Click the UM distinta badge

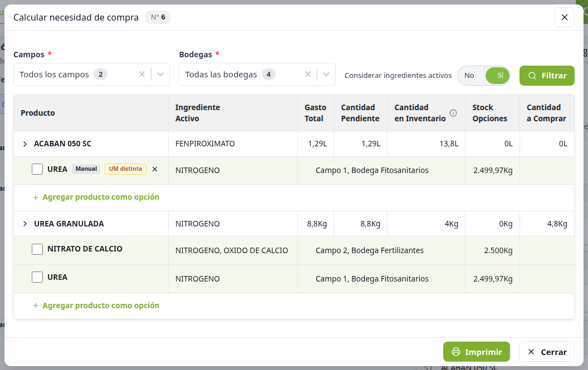pos(125,169)
